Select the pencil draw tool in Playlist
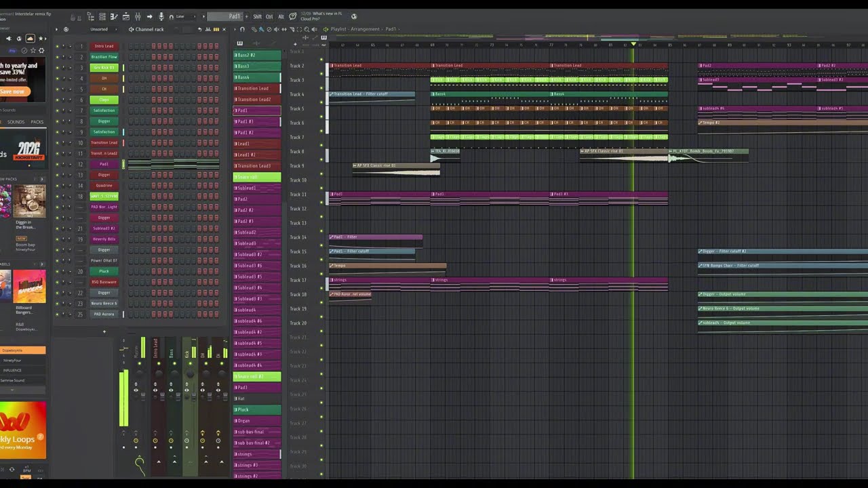Image resolution: width=868 pixels, height=488 pixels. 254,29
